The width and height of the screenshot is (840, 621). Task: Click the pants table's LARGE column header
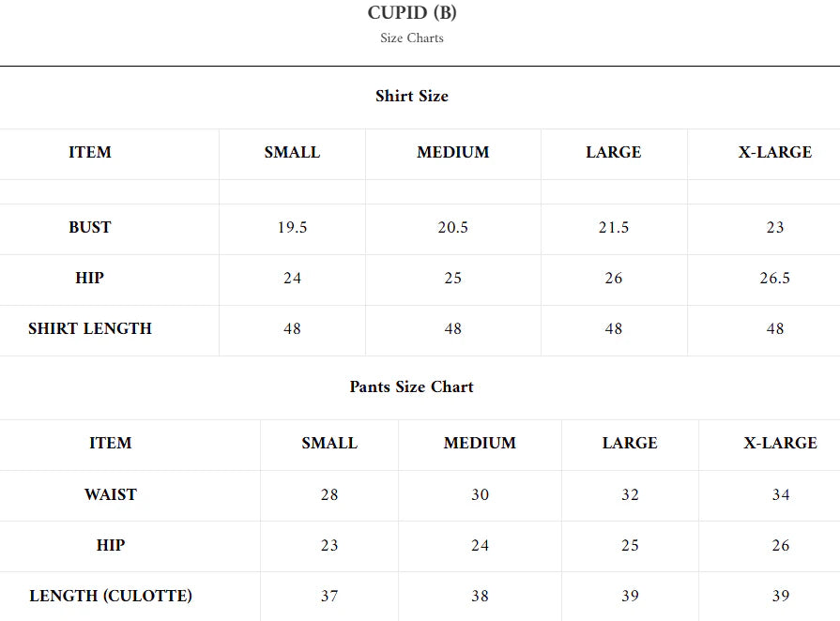tap(630, 443)
